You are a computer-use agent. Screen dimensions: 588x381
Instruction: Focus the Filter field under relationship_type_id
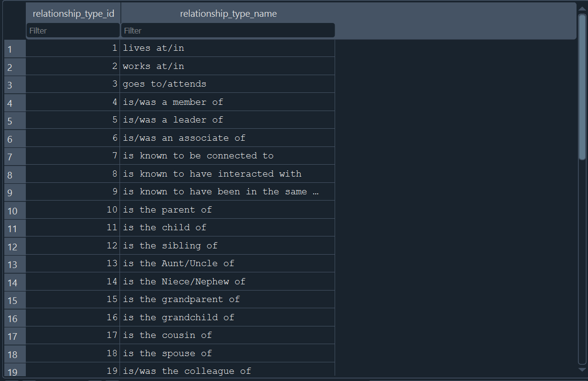(x=73, y=31)
